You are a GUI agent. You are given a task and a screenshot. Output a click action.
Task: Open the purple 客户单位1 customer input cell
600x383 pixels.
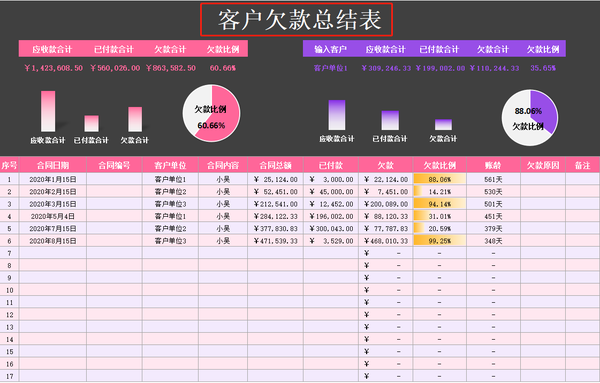point(330,68)
